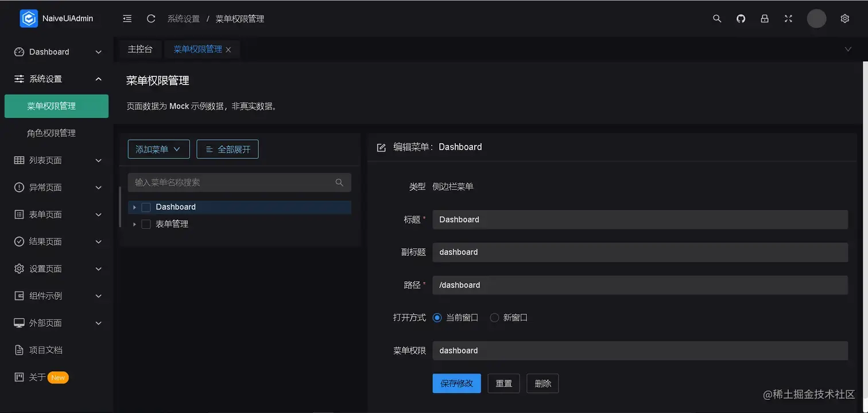
Task: Open the 添加菜单 dropdown
Action: [158, 149]
